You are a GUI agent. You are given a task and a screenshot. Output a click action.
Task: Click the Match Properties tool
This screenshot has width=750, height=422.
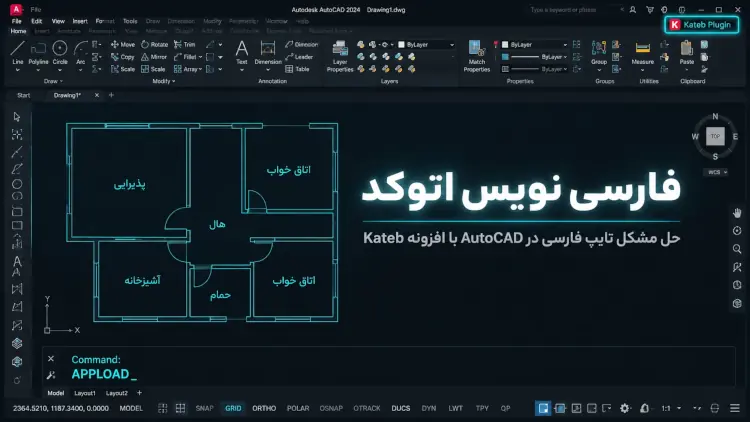click(476, 56)
